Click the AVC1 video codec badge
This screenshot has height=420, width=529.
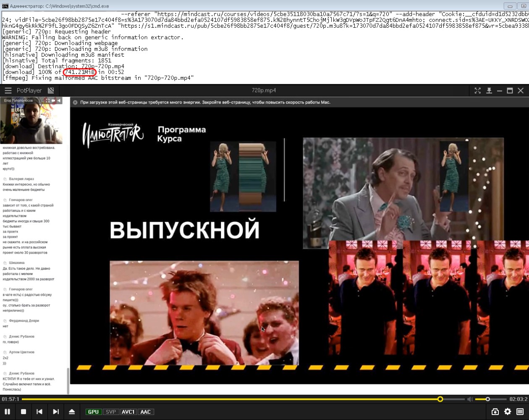(128, 412)
